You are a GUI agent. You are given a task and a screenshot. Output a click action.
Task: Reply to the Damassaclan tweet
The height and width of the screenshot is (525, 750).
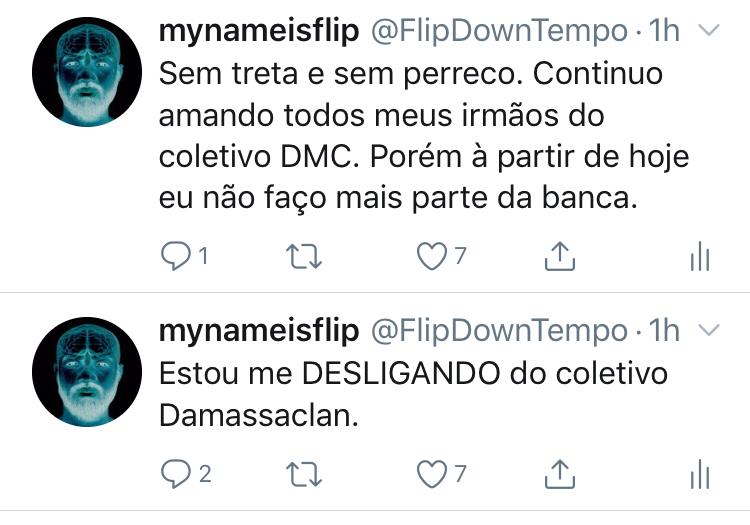point(176,474)
